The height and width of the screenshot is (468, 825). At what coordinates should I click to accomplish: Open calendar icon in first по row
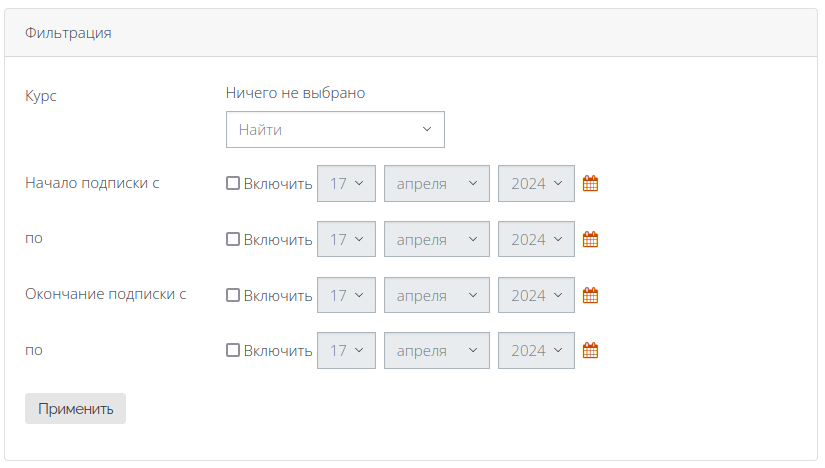(x=590, y=239)
